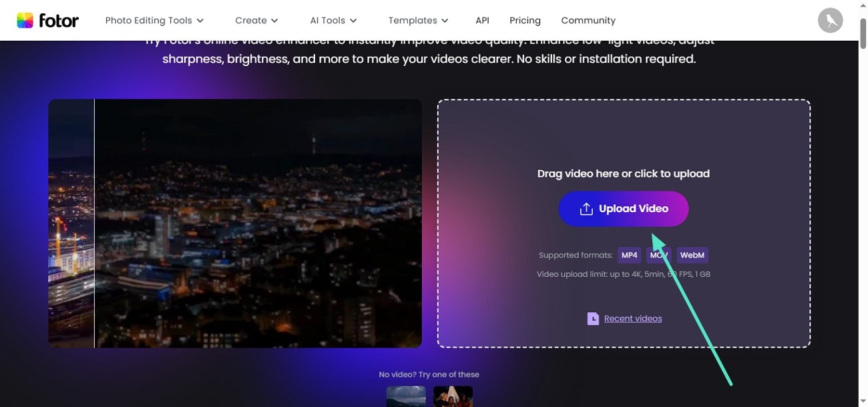This screenshot has width=868, height=407.
Task: Choose the first sample video thumbnail
Action: 406,396
